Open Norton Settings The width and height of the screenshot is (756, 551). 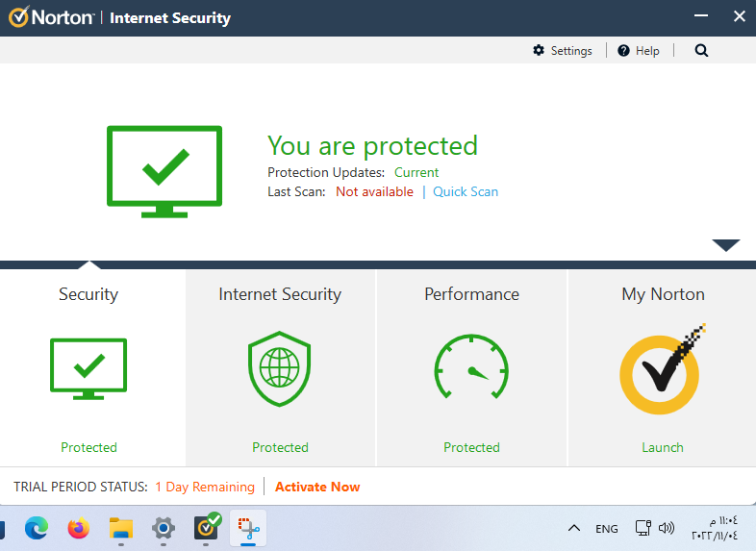(x=562, y=51)
